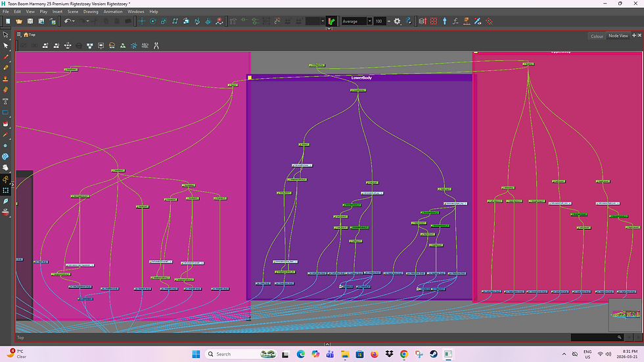Click the Top breadcrumb home link
Image resolution: width=644 pixels, height=362 pixels.
point(30,35)
